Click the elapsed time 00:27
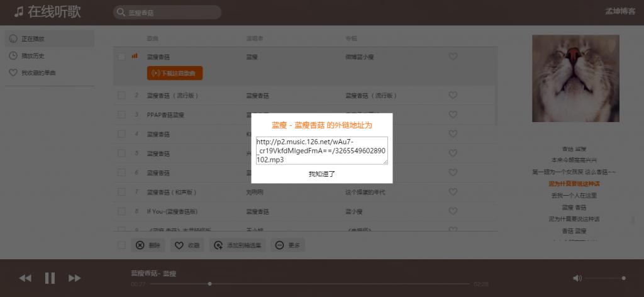Screen dimensions: 644x297 tap(138, 284)
